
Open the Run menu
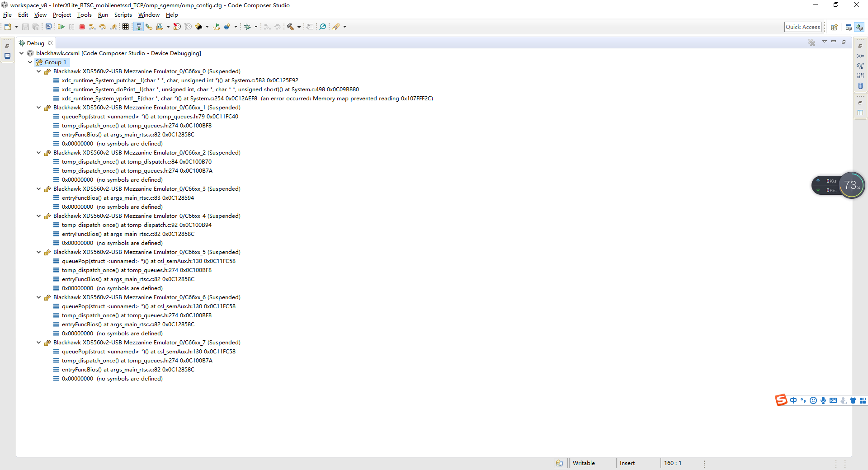coord(103,15)
